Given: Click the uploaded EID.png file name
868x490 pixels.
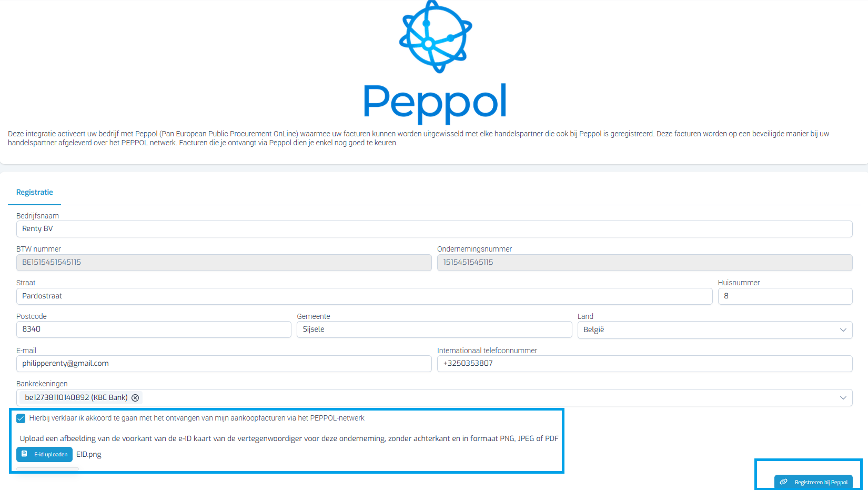Looking at the screenshot, I should pos(89,454).
